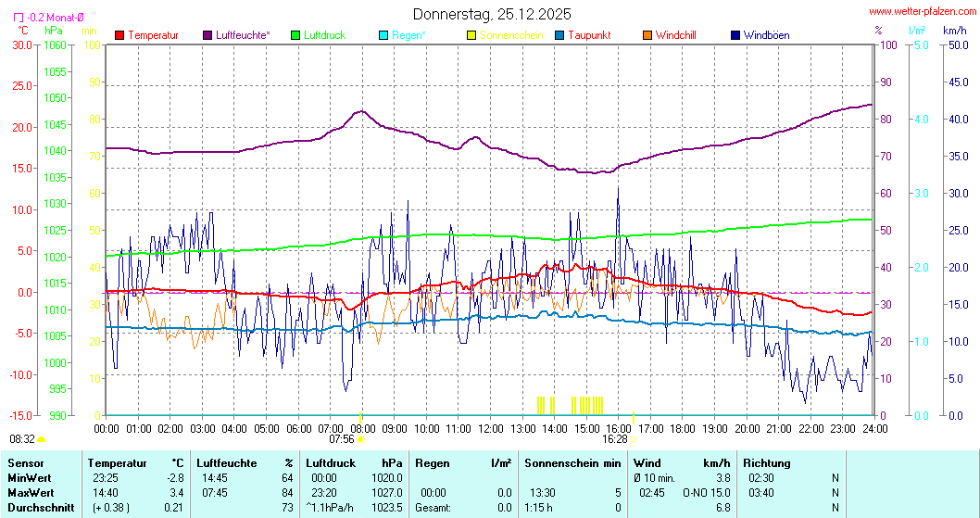The width and height of the screenshot is (980, 518).
Task: Click the orange Windchill legend square
Action: point(647,35)
